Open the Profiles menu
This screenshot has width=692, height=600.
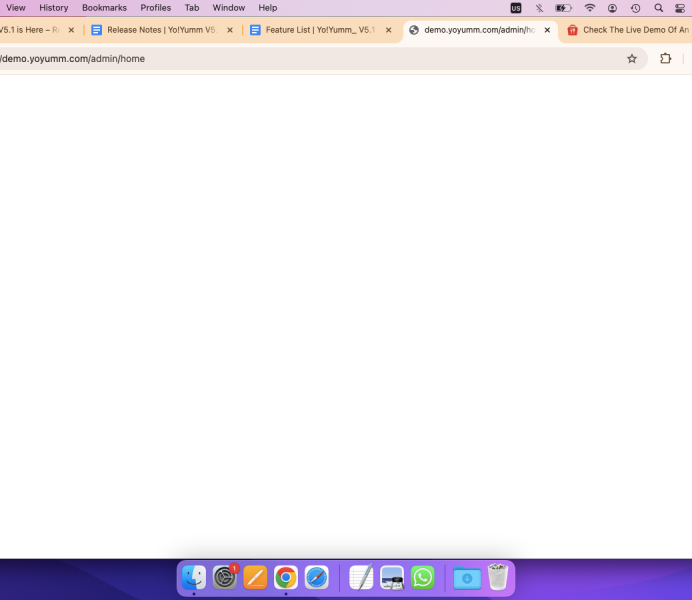tap(155, 8)
